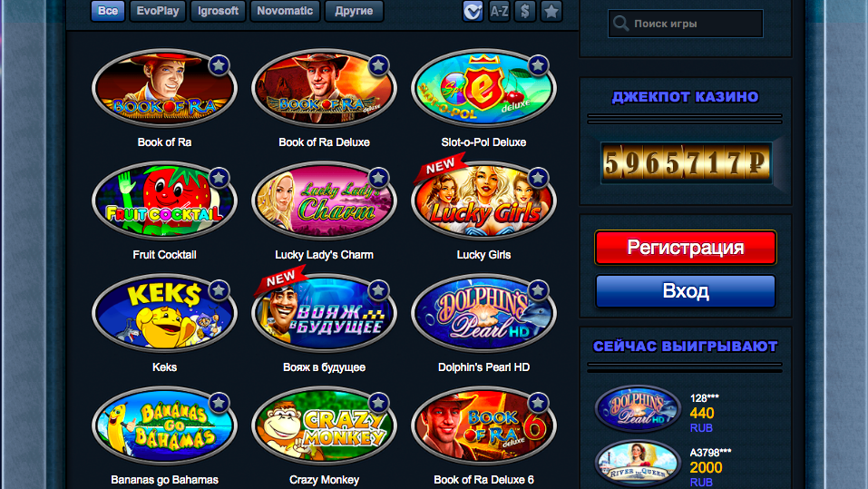Click the blue Вход login button
868x489 pixels.
[686, 290]
